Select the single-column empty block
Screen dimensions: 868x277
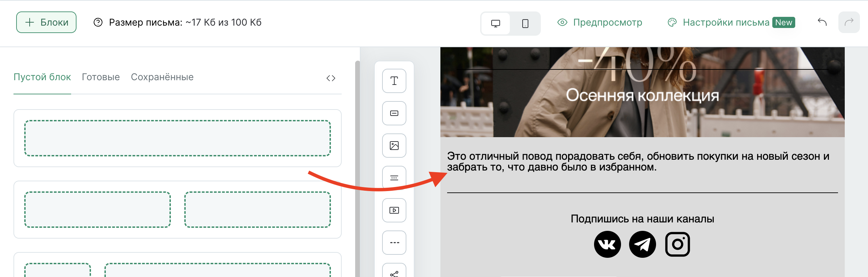[178, 138]
